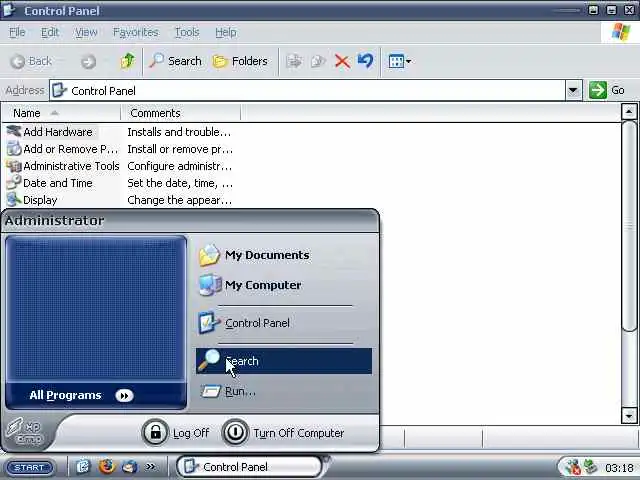Click the scroll down arrow
Image resolution: width=640 pixels, height=480 pixels.
point(629,416)
